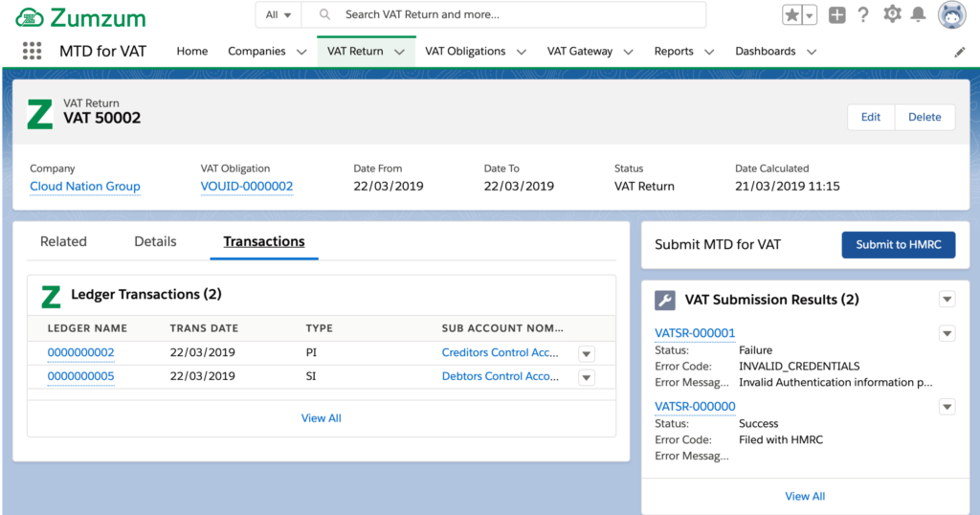Expand the VAT Gateway chevron menu
Screen dimensions: 980x515
(628, 52)
